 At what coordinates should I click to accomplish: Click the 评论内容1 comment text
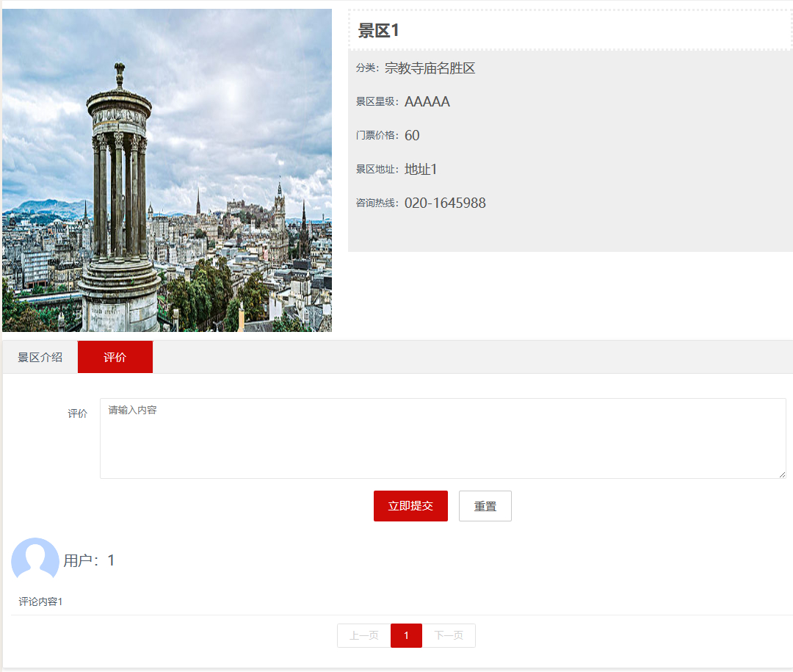coord(38,600)
